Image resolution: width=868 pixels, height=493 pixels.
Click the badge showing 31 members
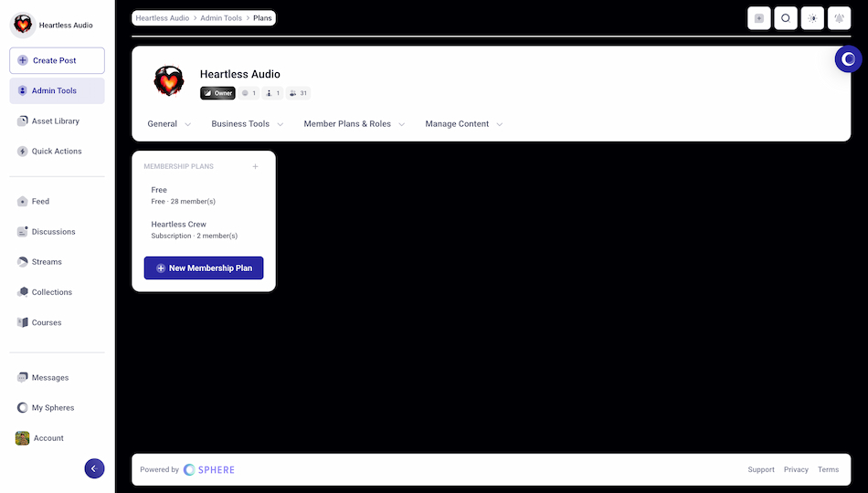coord(298,93)
